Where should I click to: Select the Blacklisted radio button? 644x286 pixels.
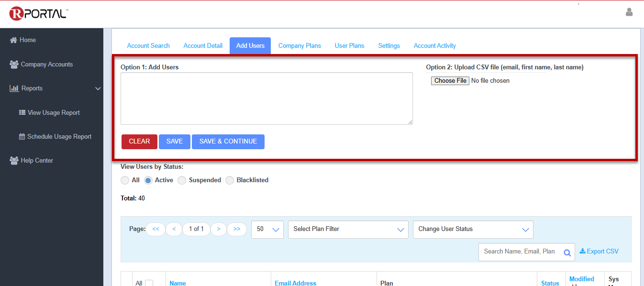point(230,180)
